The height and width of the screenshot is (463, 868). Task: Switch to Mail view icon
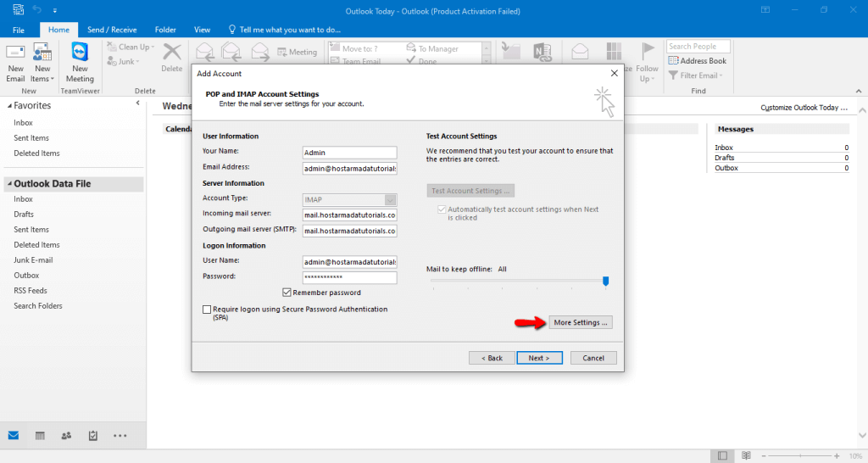pos(14,435)
